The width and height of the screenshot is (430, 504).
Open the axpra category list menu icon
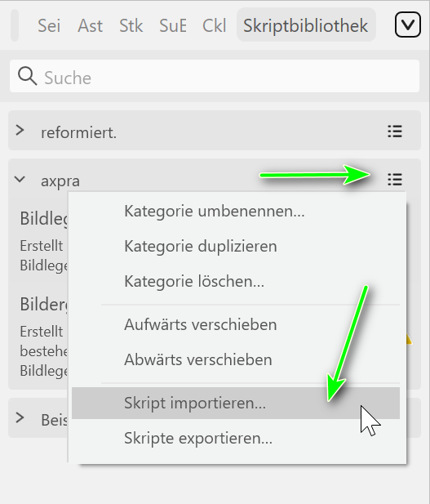[395, 180]
